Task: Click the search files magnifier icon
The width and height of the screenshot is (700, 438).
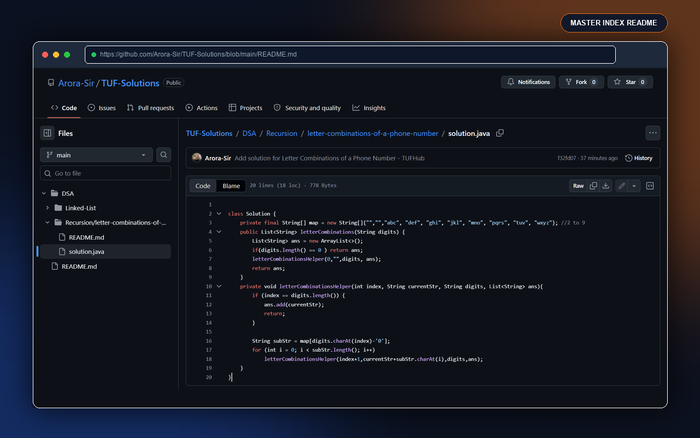Action: click(x=163, y=155)
